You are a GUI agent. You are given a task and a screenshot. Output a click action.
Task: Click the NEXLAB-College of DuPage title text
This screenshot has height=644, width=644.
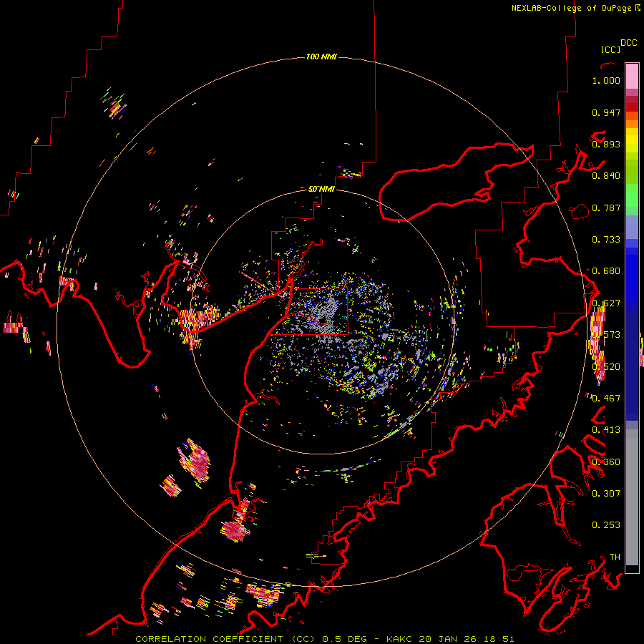point(571,8)
